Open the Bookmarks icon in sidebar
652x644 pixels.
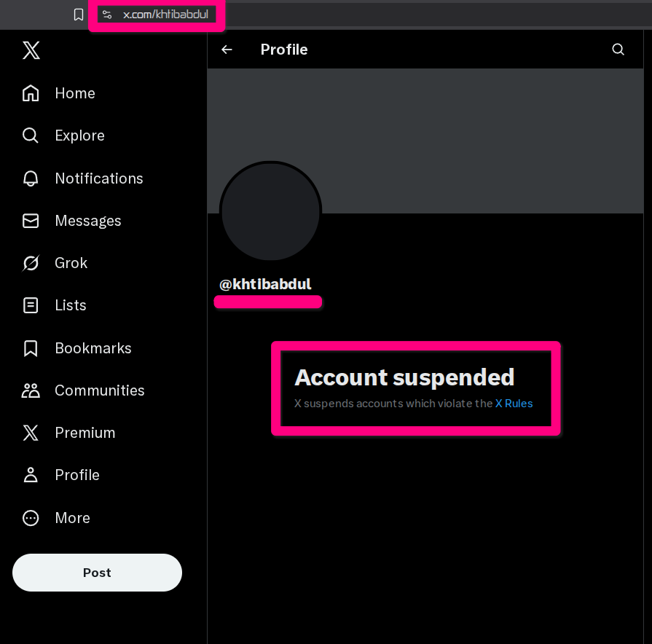31,348
